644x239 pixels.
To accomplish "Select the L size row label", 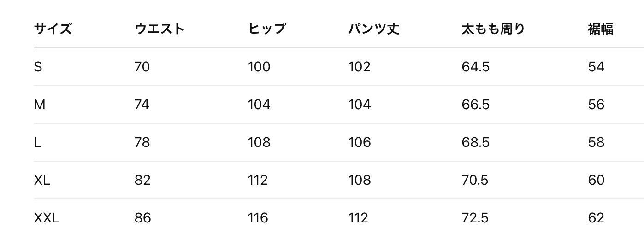I will 37,142.
